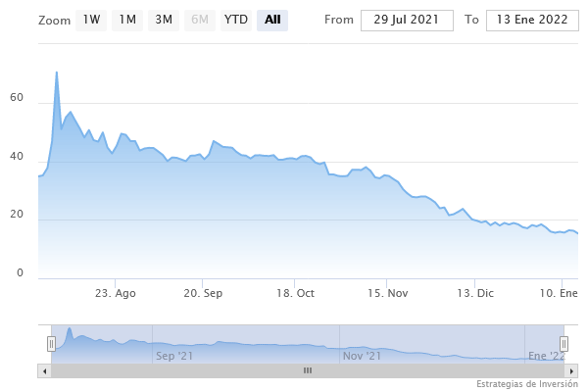Screen dimensions: 588x392
Task: Click navigator left range handle
Action: 52,343
